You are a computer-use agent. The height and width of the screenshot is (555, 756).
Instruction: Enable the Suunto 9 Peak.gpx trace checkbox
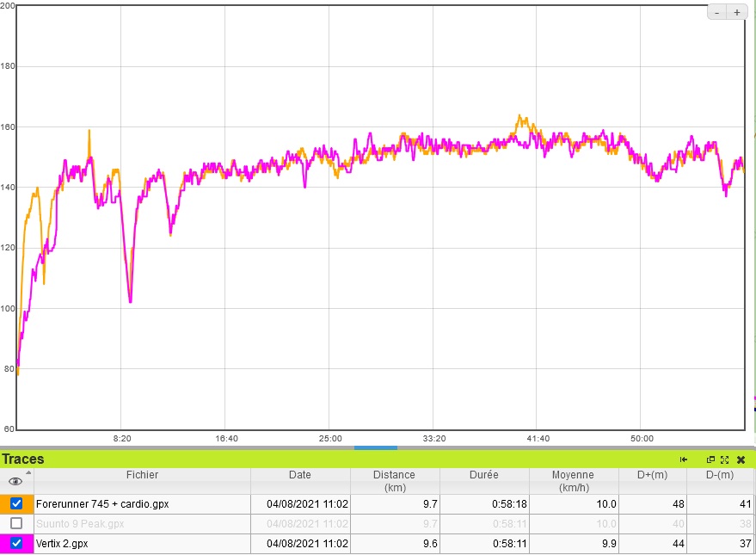click(16, 523)
